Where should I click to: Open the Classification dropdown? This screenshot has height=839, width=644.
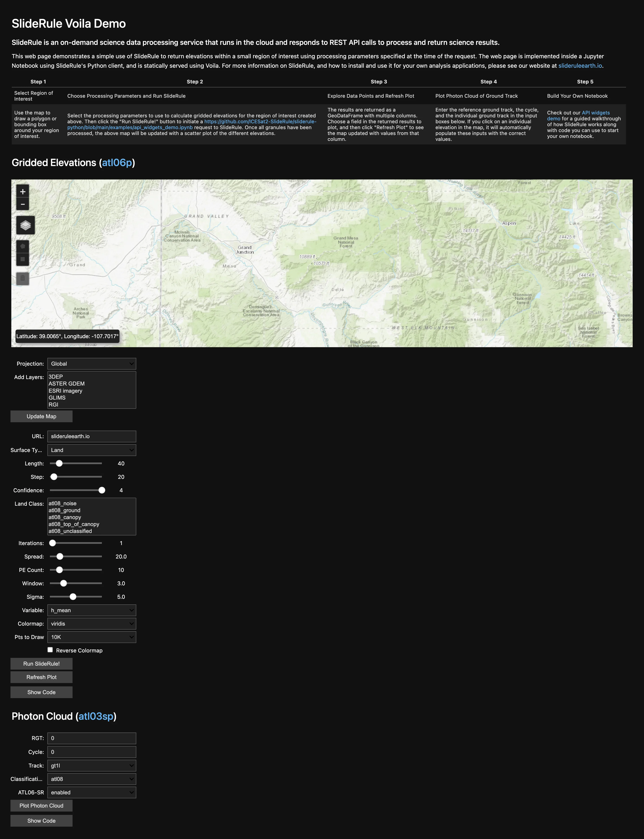tap(92, 779)
